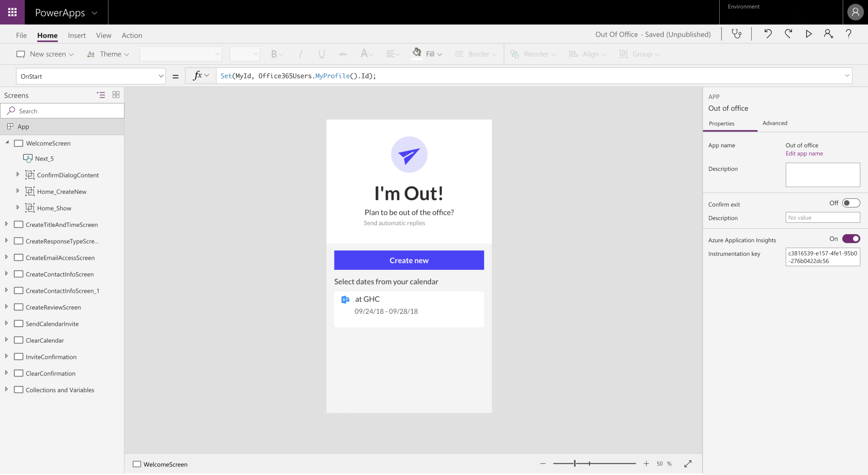The width and height of the screenshot is (868, 475).
Task: Open the app launcher waffle icon
Action: [12, 12]
